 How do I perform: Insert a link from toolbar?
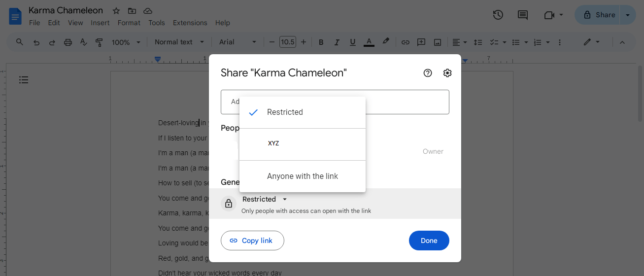(405, 42)
